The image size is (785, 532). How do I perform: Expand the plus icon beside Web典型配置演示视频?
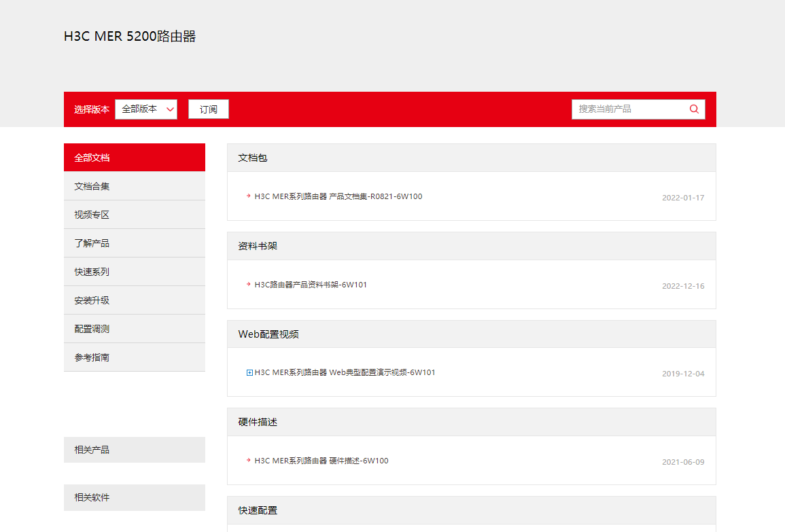coord(249,372)
